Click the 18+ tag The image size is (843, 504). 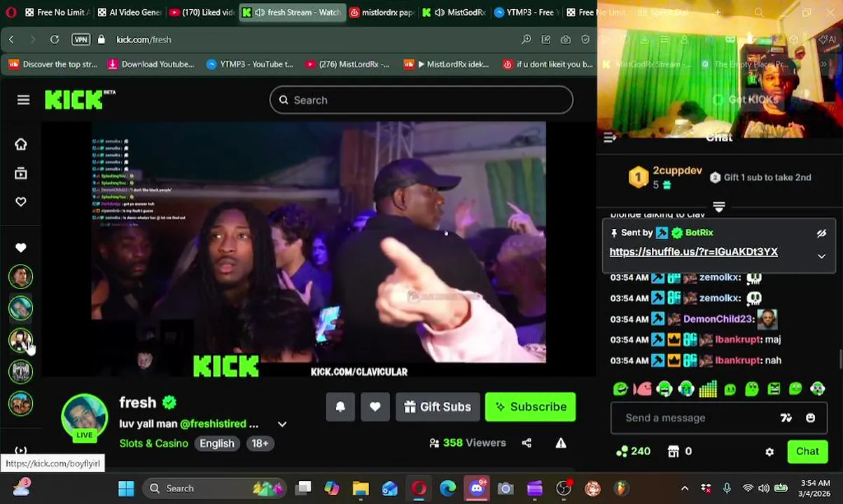coord(260,443)
